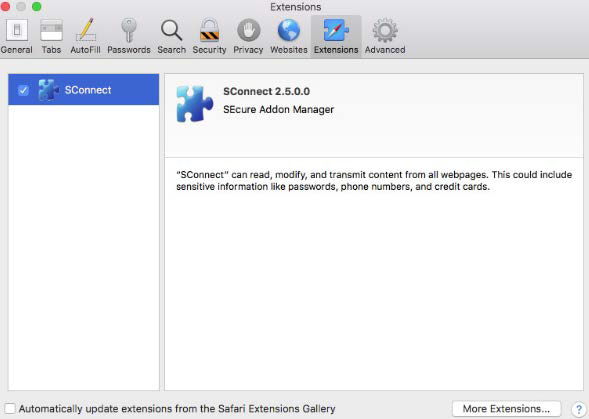Select the Websites globe icon pane
Viewport: 589px width, 419px height.
[288, 30]
